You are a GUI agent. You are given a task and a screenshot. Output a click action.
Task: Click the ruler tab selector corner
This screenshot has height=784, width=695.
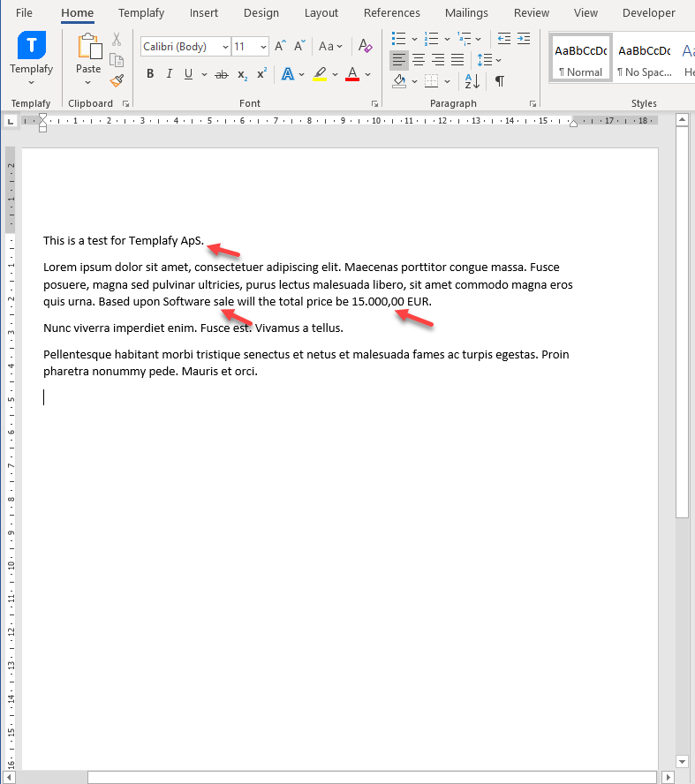coord(11,122)
